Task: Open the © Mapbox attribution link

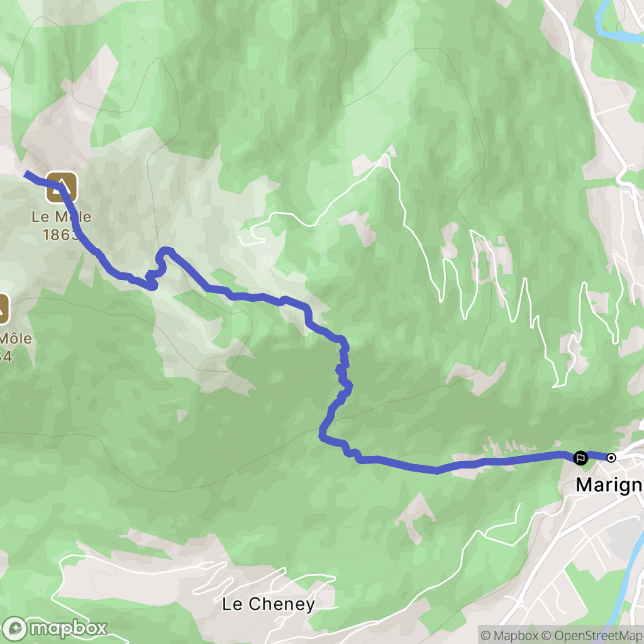Action: (508, 636)
